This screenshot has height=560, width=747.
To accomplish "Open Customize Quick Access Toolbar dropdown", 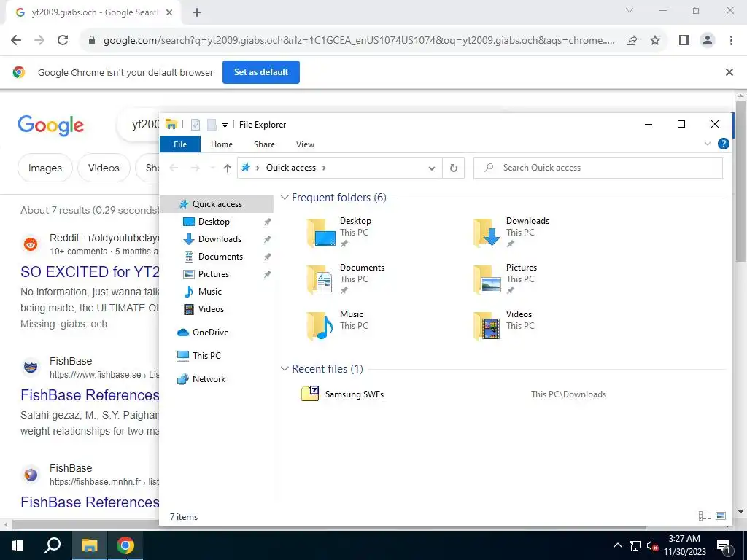I will pos(225,125).
